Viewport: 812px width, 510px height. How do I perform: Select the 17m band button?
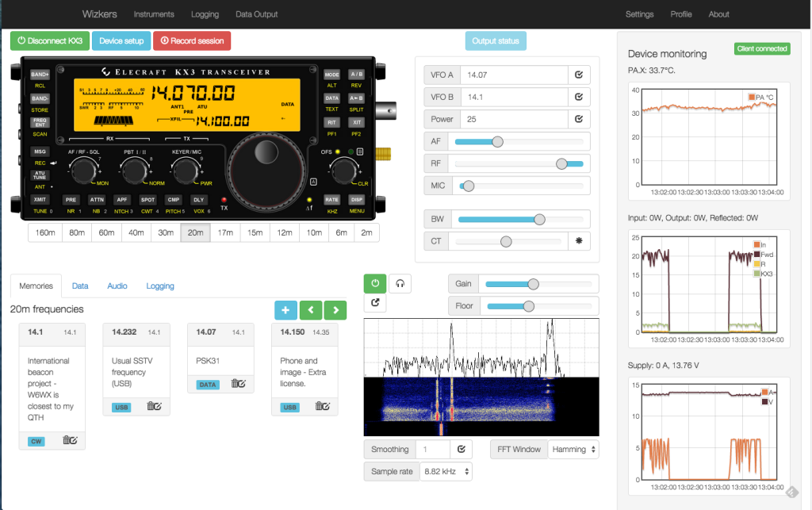(225, 233)
